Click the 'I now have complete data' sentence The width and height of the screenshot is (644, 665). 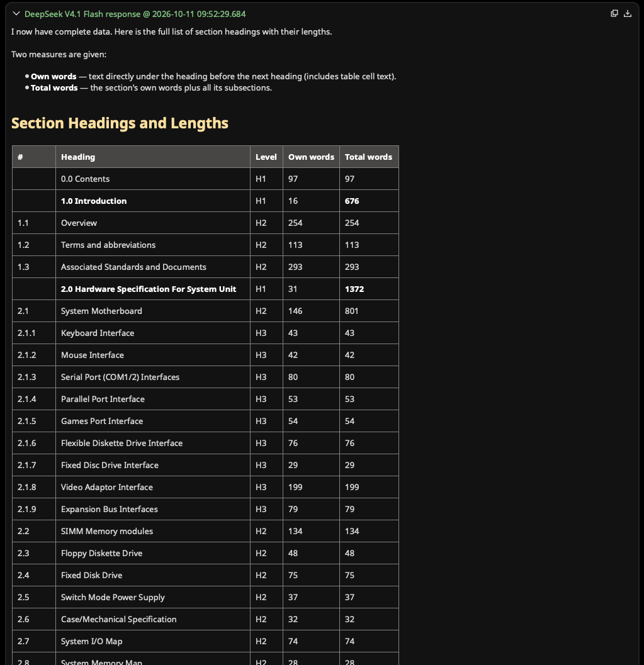pos(171,32)
